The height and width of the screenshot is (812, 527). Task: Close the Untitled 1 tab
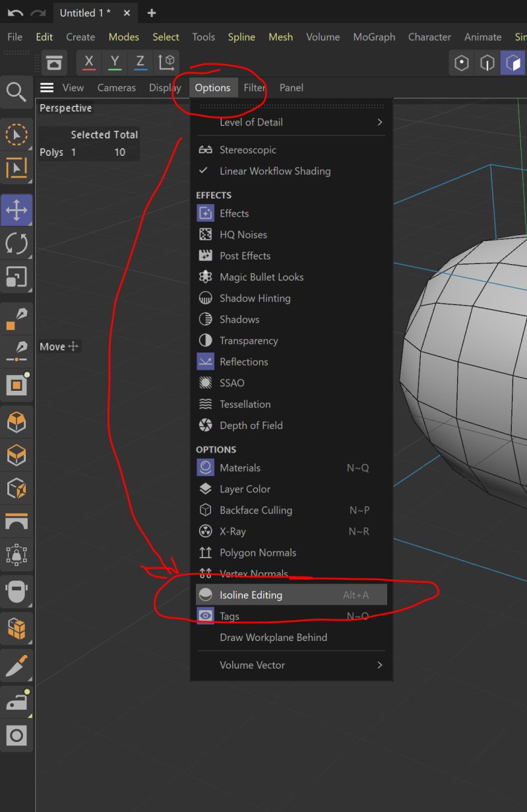(x=127, y=13)
